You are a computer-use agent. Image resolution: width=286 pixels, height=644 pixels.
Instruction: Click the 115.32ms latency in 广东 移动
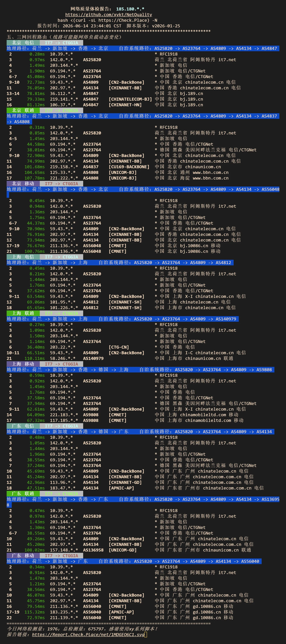[34, 612]
